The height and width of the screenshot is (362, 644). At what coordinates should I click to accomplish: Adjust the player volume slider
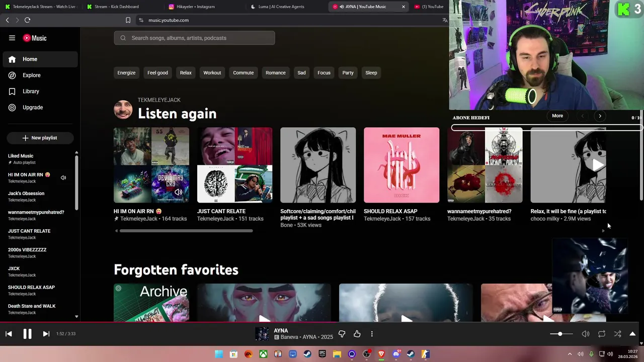tap(561, 334)
